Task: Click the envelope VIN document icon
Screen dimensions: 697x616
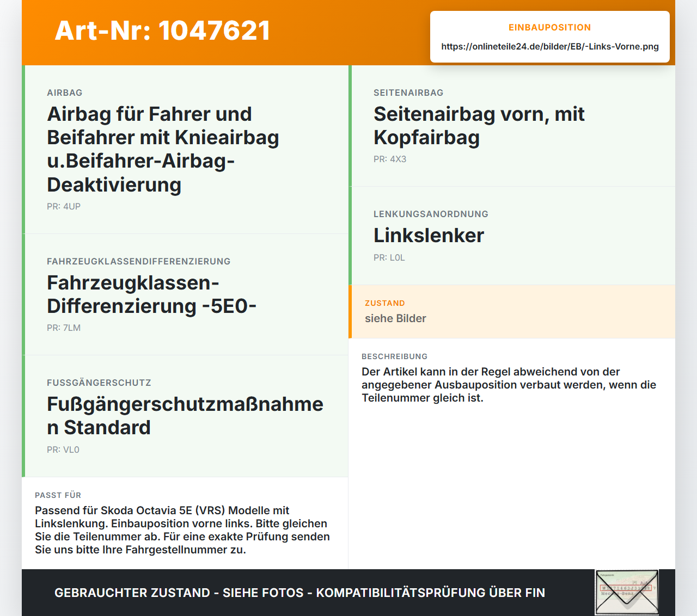Action: [x=627, y=593]
